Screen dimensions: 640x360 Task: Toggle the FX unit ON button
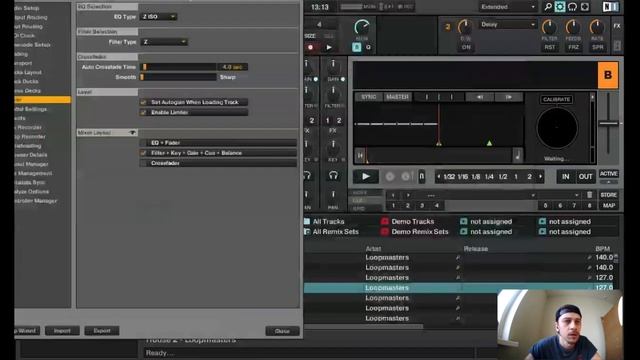(x=466, y=47)
